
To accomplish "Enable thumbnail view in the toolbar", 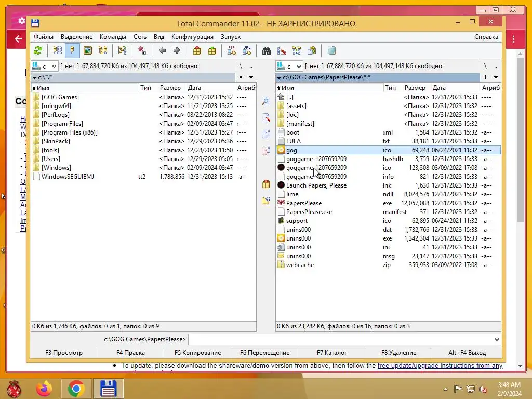I will 87,51.
